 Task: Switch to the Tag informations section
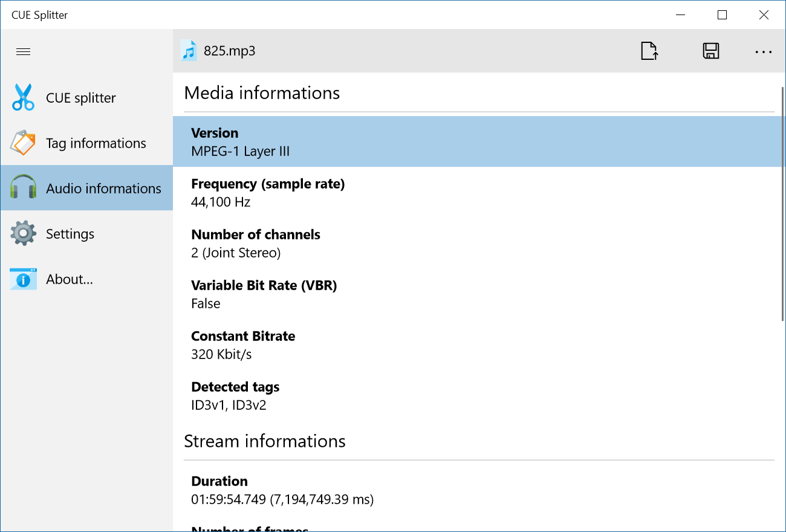[96, 143]
